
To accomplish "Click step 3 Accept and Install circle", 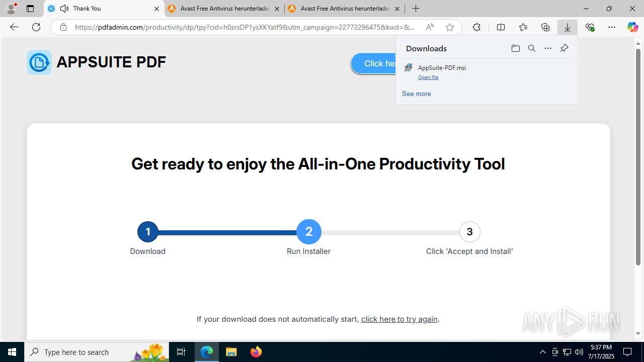I will (x=469, y=232).
